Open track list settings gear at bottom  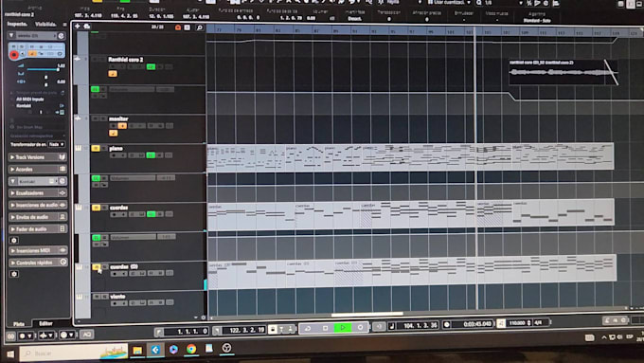click(203, 318)
